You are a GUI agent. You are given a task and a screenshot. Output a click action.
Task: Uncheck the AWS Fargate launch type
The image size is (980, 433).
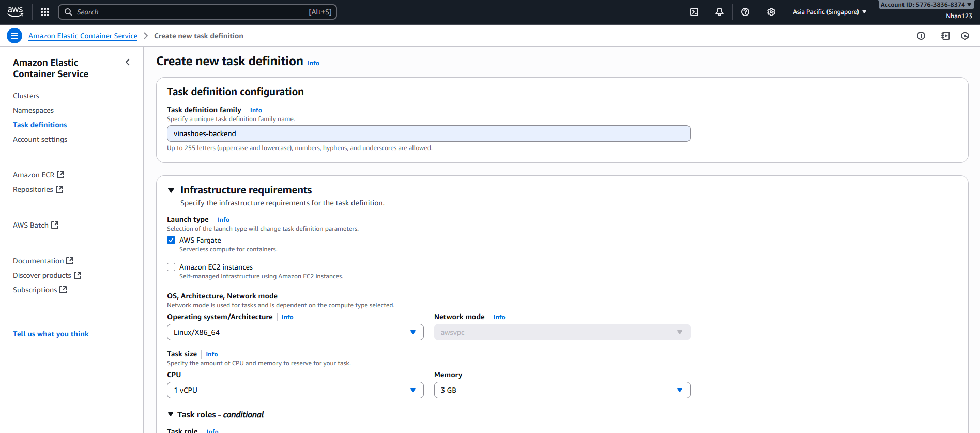[x=171, y=240]
